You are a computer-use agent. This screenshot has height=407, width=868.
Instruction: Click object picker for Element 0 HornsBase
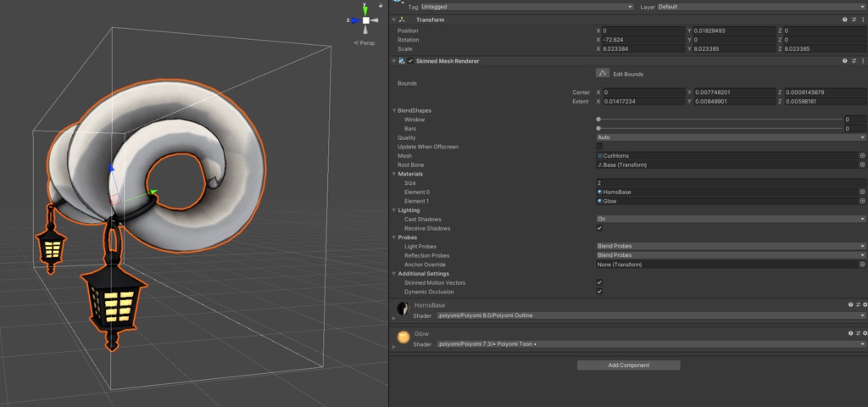coord(862,192)
